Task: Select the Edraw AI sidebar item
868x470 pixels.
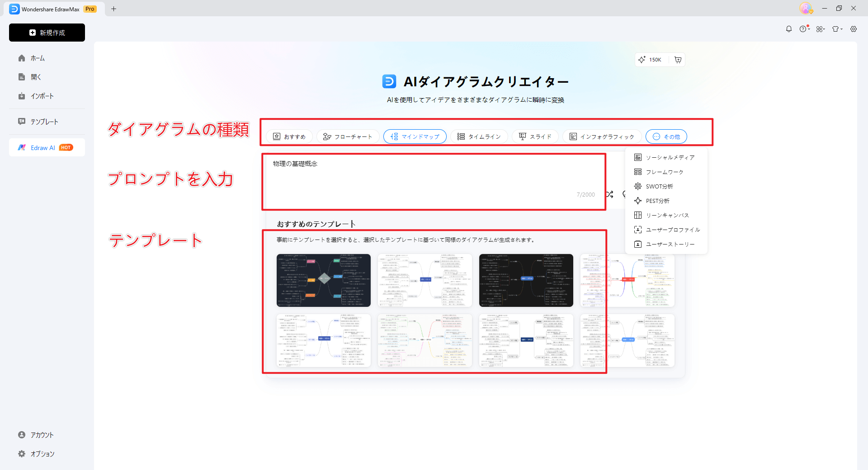Action: 47,148
